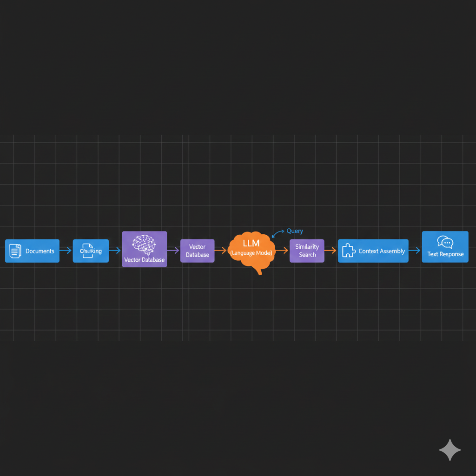Click the neural network brain embedding icon

coord(144,244)
